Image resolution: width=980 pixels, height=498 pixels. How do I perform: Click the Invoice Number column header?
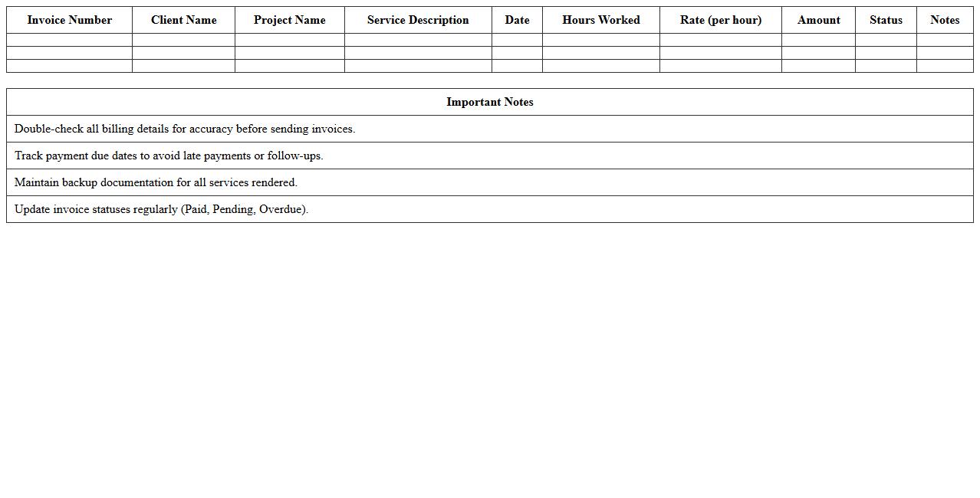pos(69,20)
